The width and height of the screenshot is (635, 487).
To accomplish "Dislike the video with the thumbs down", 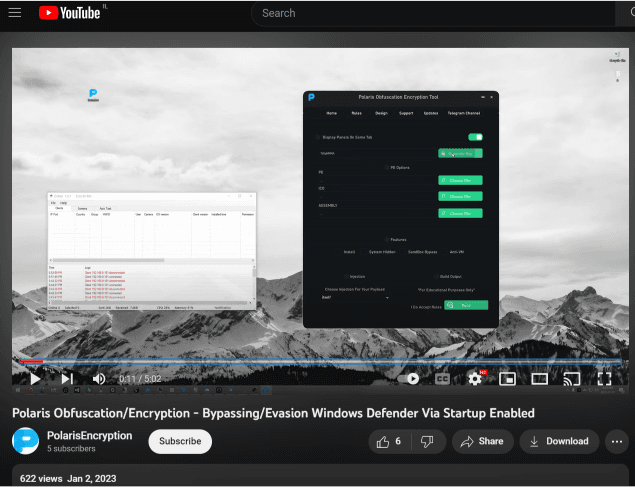I will coord(428,441).
